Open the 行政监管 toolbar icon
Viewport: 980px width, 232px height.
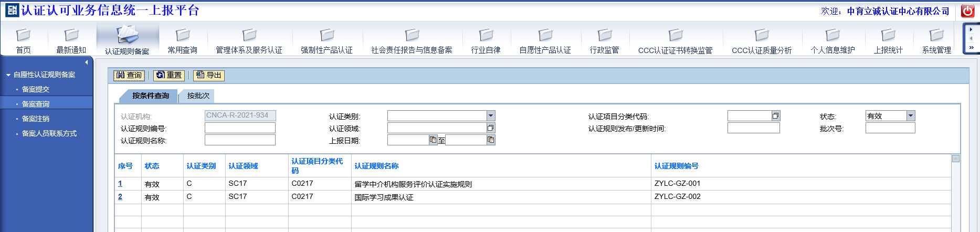point(604,36)
